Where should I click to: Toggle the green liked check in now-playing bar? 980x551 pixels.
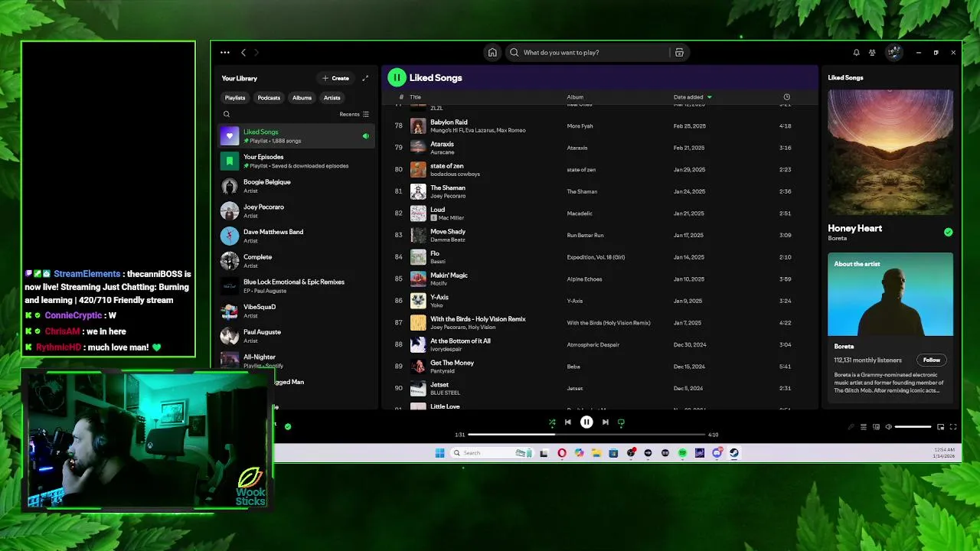point(288,426)
